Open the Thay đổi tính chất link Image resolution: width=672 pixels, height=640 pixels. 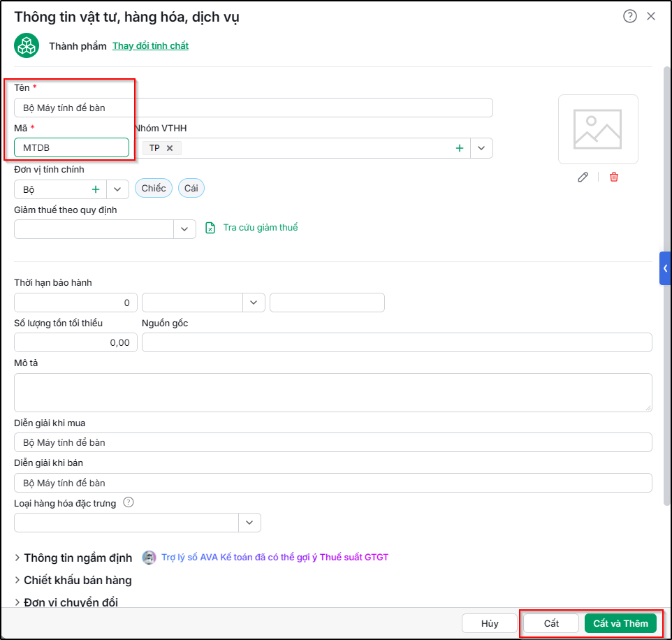(x=150, y=46)
